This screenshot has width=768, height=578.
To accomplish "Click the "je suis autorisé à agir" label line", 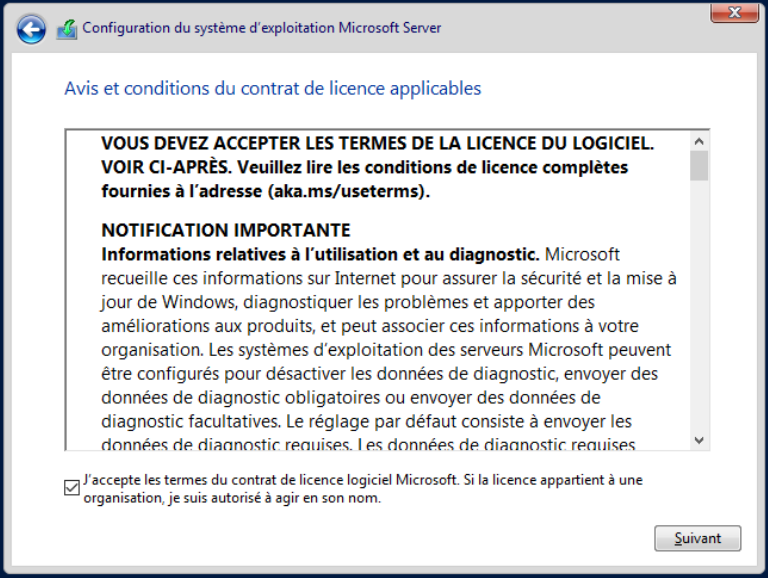I will 233,497.
